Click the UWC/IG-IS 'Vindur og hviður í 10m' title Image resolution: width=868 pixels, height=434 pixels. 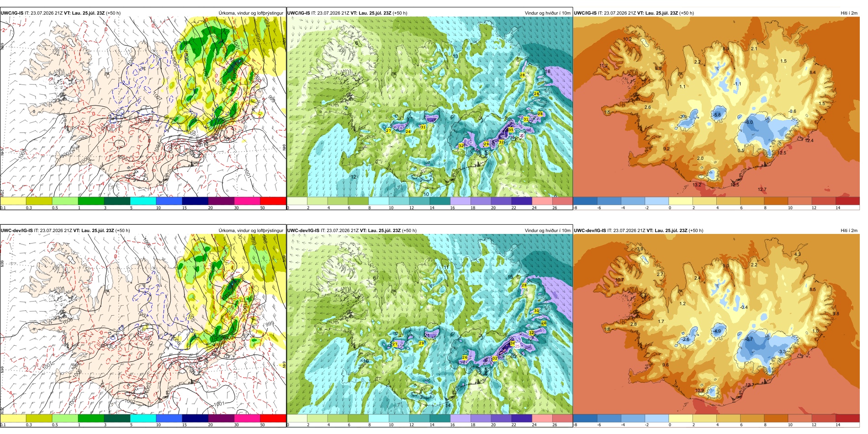pos(547,13)
